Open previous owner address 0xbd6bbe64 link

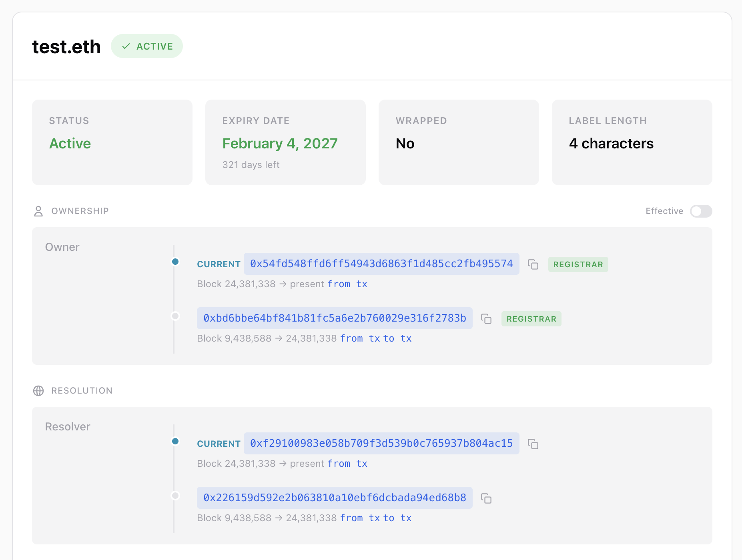point(335,318)
